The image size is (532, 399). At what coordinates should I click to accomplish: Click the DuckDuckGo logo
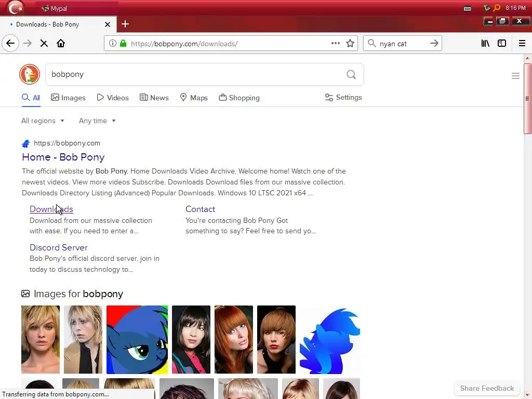click(30, 74)
